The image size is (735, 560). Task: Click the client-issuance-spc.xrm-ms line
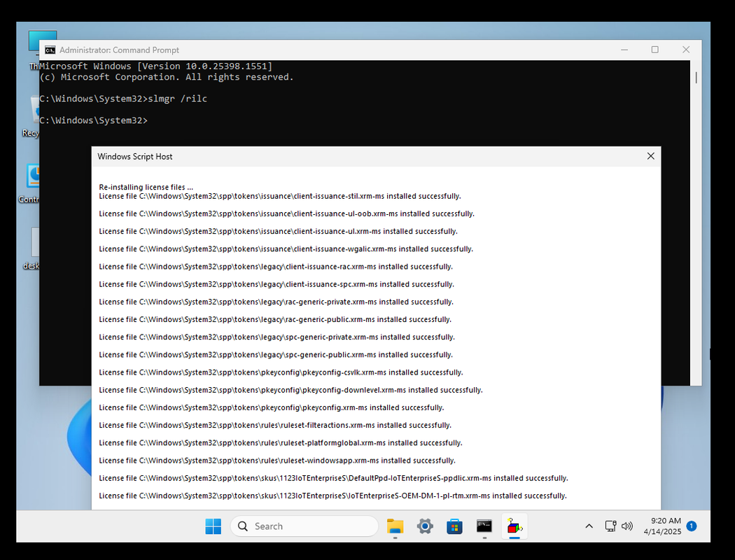[276, 284]
